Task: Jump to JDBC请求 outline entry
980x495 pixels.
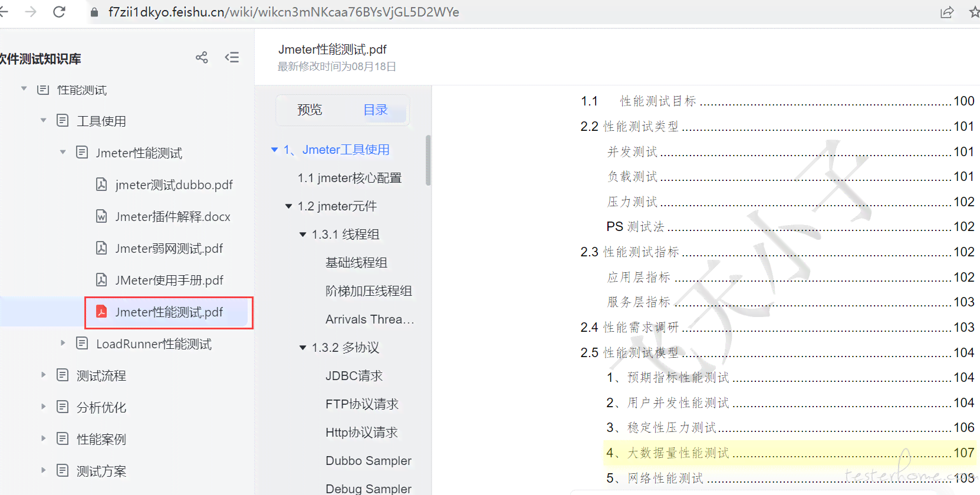Action: tap(354, 376)
